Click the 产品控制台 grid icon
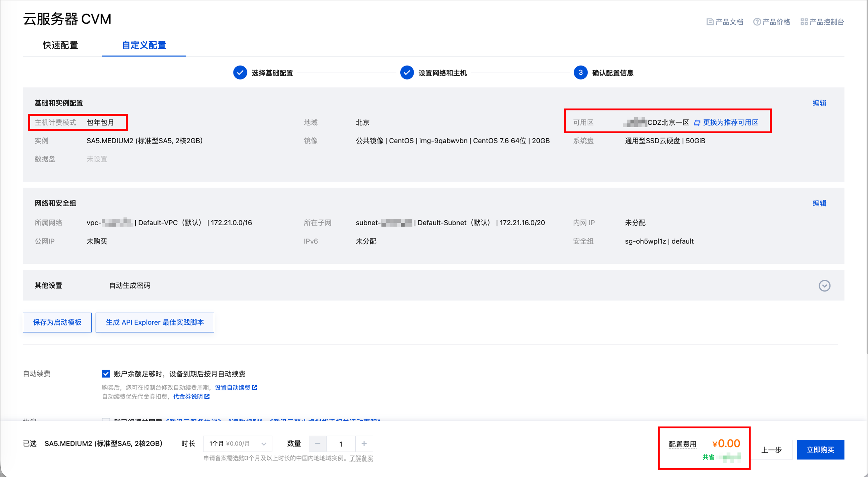 pyautogui.click(x=804, y=22)
